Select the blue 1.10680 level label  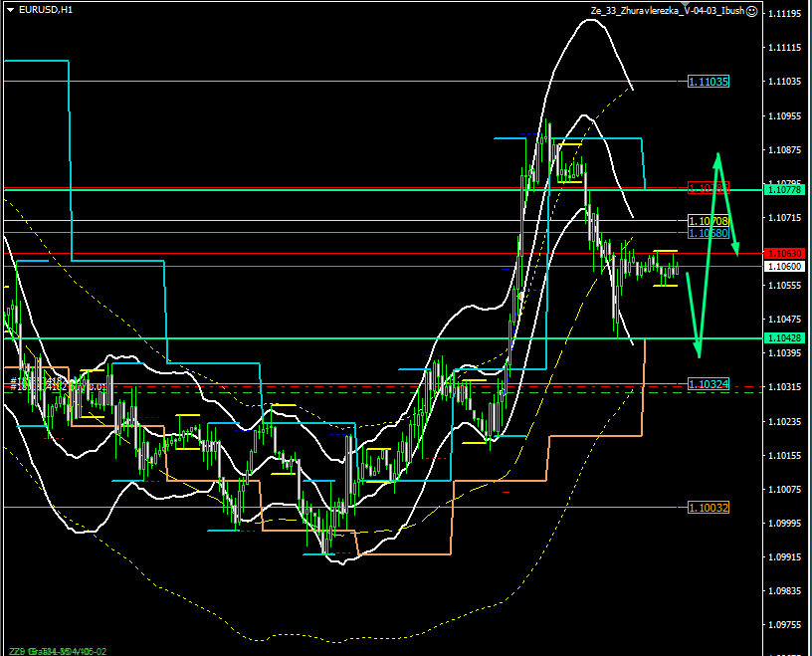click(708, 233)
